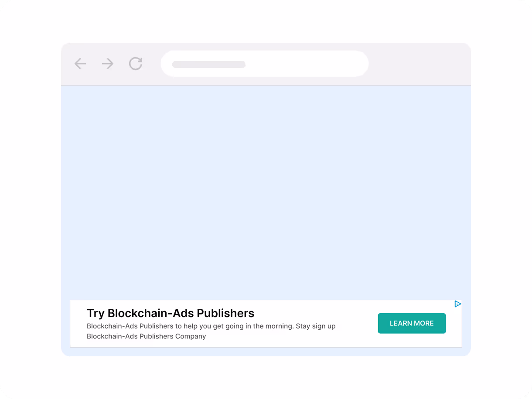Click the empty browser toolbar area right of address bar
This screenshot has height=399, width=532.
pyautogui.click(x=419, y=64)
